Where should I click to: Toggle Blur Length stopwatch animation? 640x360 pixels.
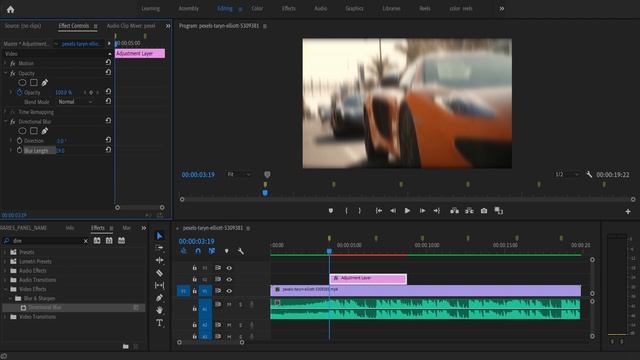tap(19, 150)
